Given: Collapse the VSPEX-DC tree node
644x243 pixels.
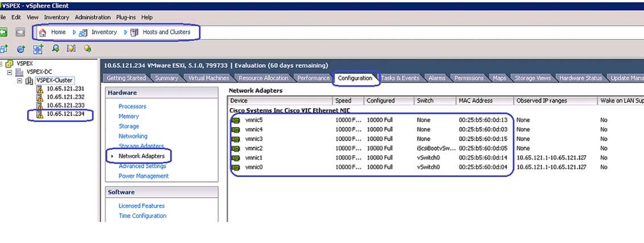Looking at the screenshot, I should (11, 72).
